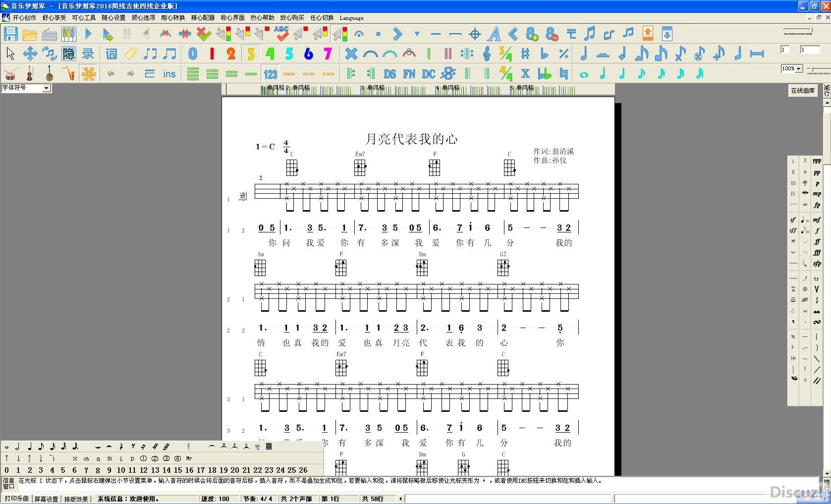
Task: Click the ABC spell-check icon
Action: click(281, 34)
